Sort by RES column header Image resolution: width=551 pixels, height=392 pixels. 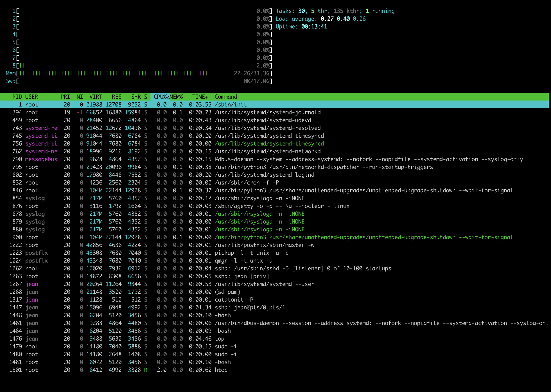pyautogui.click(x=117, y=97)
